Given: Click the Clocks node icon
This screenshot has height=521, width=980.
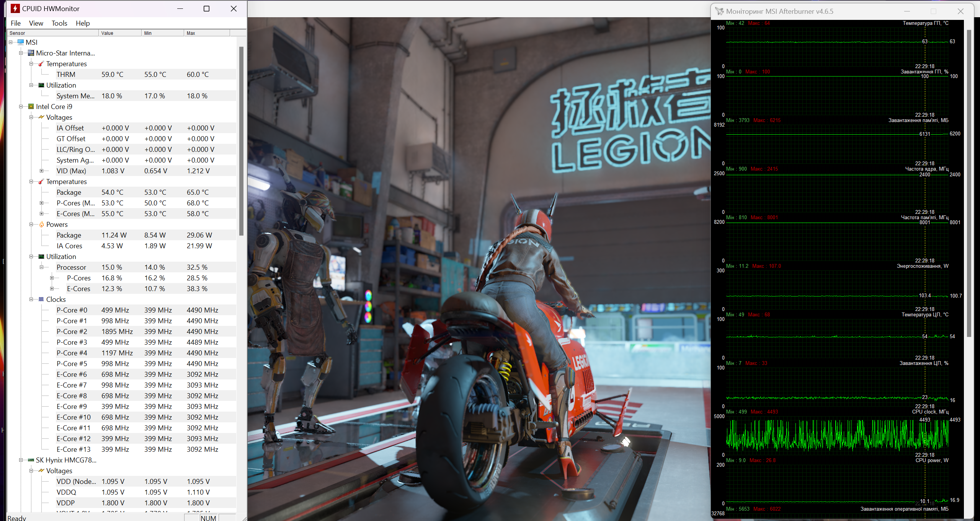Looking at the screenshot, I should click(41, 299).
